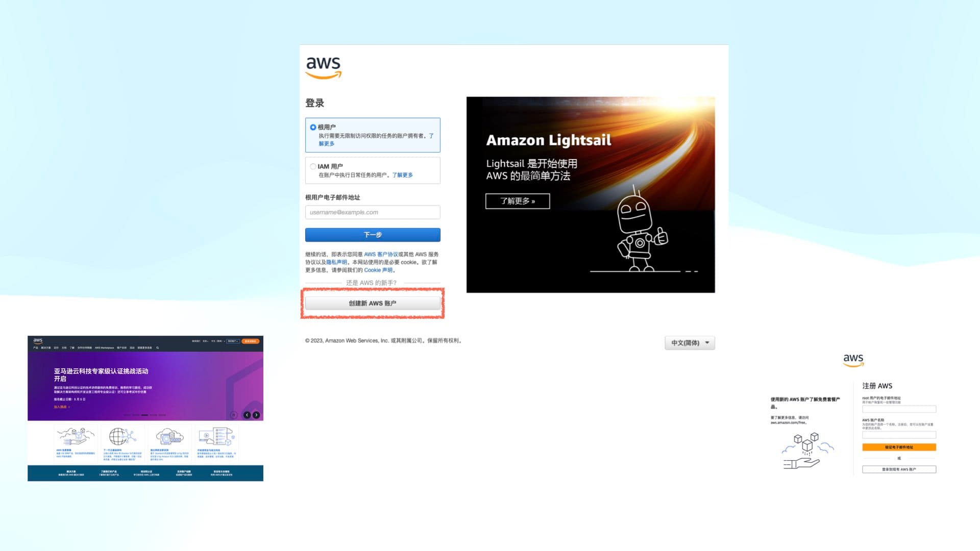Click the previous-slide arrow on purple banner
Screen dimensions: 980x551
click(247, 415)
